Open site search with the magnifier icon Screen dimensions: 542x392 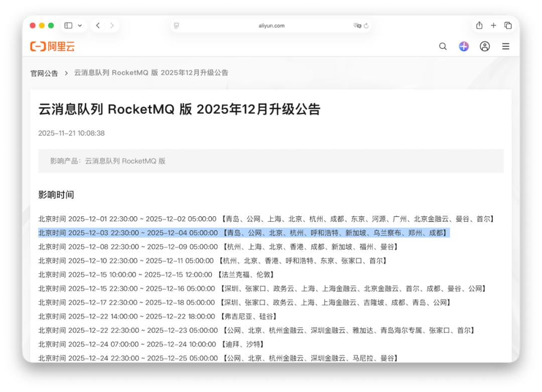(443, 46)
